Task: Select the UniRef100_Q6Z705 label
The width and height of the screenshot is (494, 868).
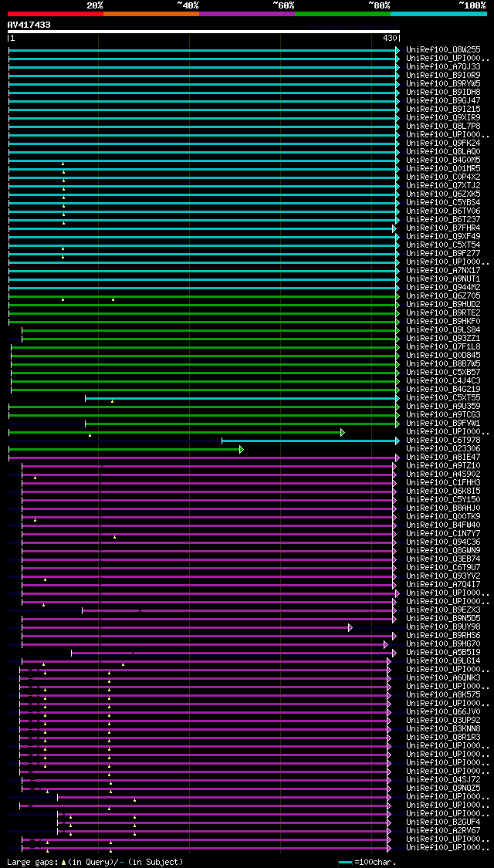Action: tap(443, 296)
